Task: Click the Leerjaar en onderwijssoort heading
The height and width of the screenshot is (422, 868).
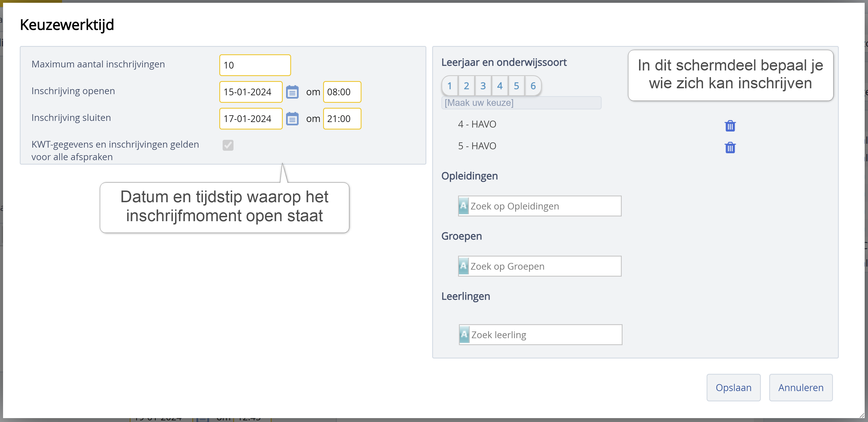Action: pos(504,62)
